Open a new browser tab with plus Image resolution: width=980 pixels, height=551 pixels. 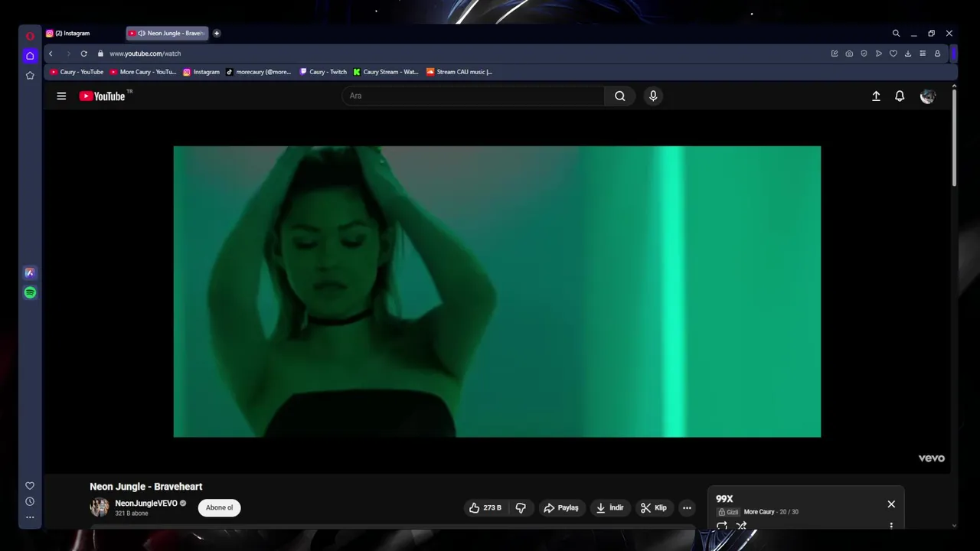click(x=217, y=33)
